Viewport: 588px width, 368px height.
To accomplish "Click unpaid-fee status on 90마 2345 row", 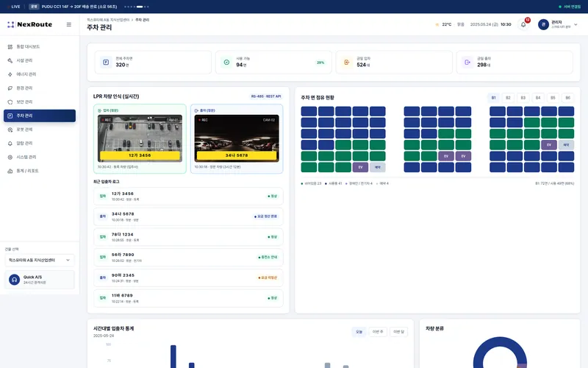I will (x=268, y=278).
